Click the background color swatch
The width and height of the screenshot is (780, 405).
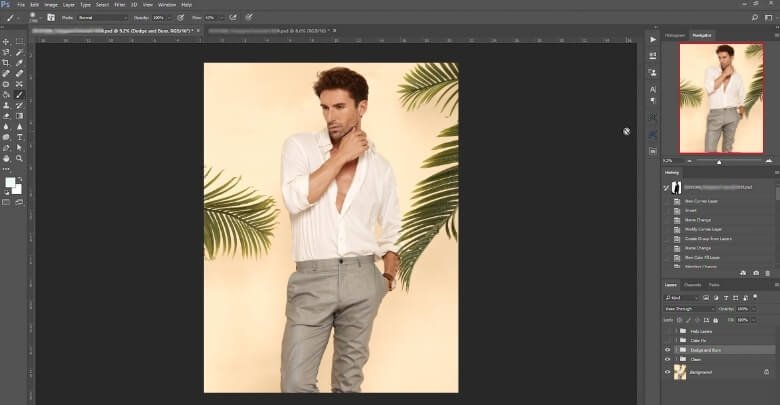18,190
